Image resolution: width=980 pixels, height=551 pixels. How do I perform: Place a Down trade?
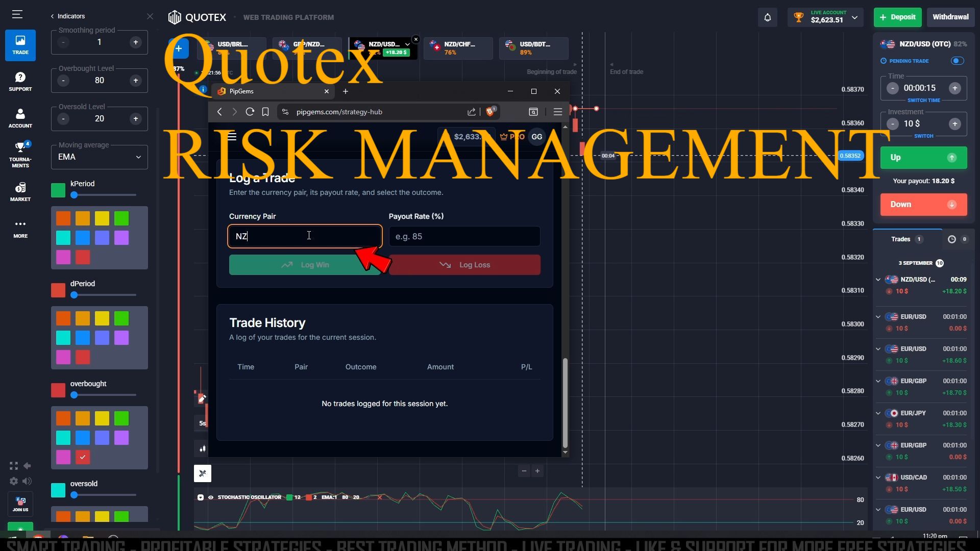pyautogui.click(x=923, y=205)
